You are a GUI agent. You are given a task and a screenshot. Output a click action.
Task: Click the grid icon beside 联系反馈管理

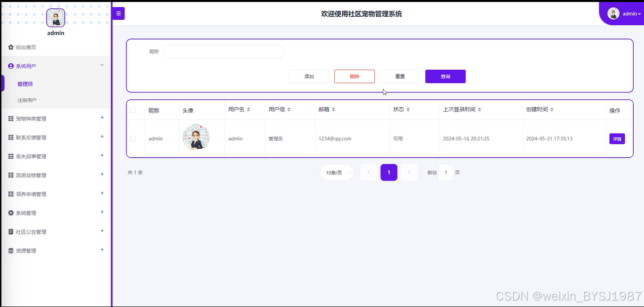tap(11, 137)
